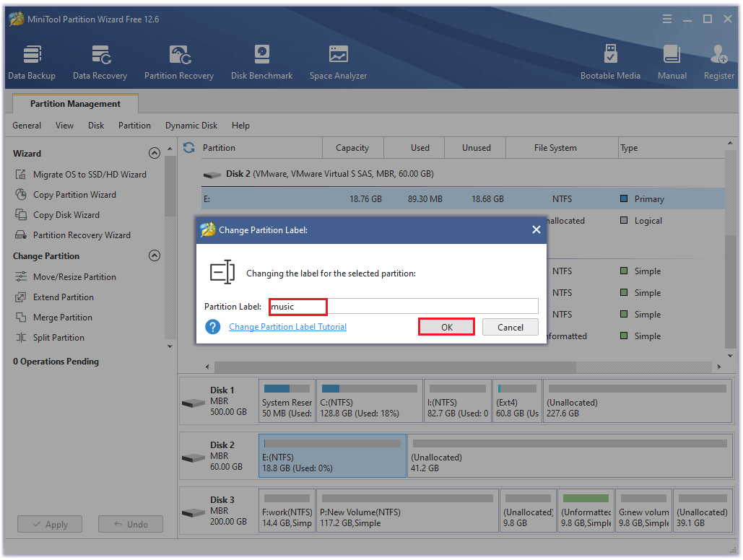The height and width of the screenshot is (560, 743).
Task: Select the Disk 3 drive icon in the disk map
Action: [194, 513]
